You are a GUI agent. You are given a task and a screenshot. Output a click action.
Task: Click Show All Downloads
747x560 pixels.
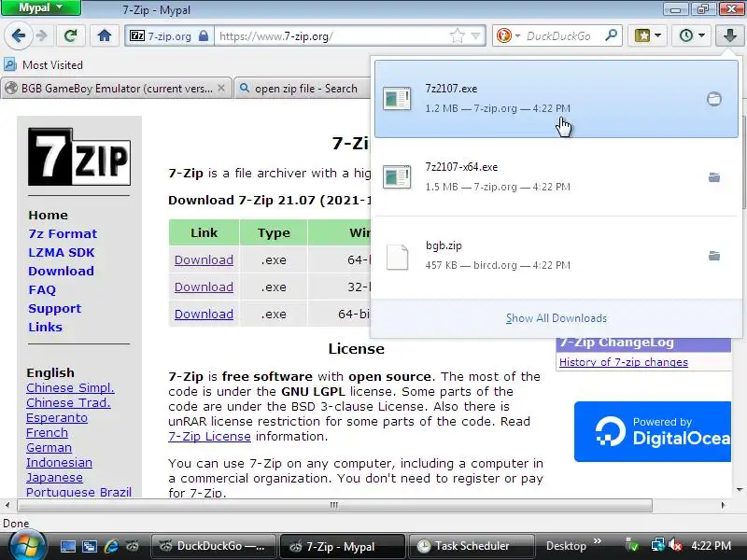point(557,318)
